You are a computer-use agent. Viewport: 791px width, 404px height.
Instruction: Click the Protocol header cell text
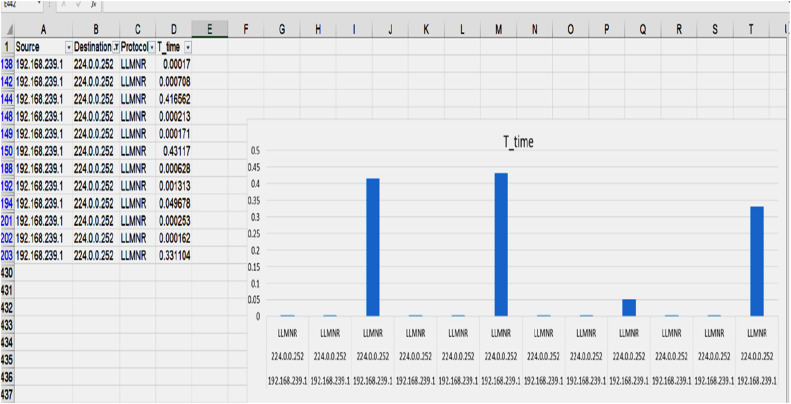click(x=134, y=47)
